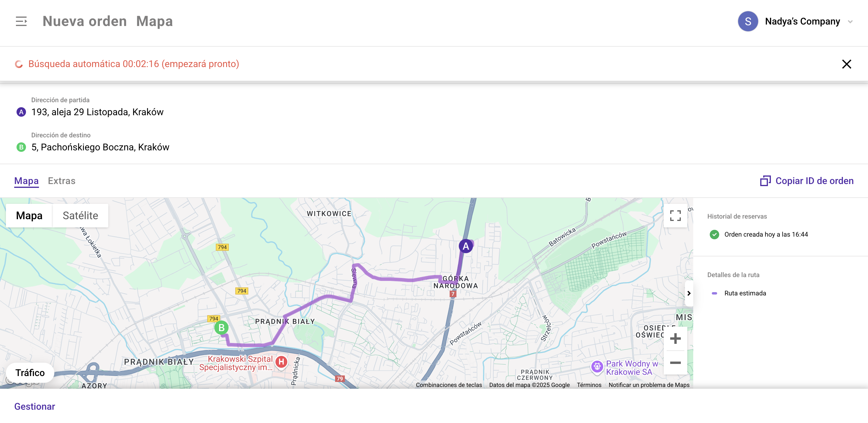Click green marker B on the map
The width and height of the screenshot is (868, 423).
(221, 328)
